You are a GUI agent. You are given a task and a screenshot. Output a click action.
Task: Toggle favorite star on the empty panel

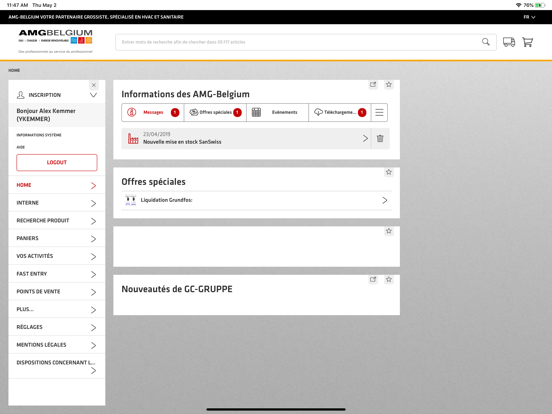coord(389,231)
